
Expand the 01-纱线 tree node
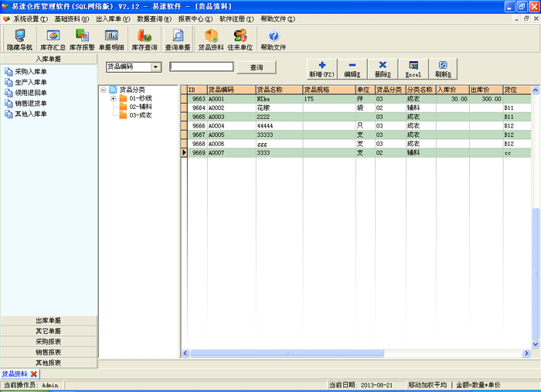[114, 98]
